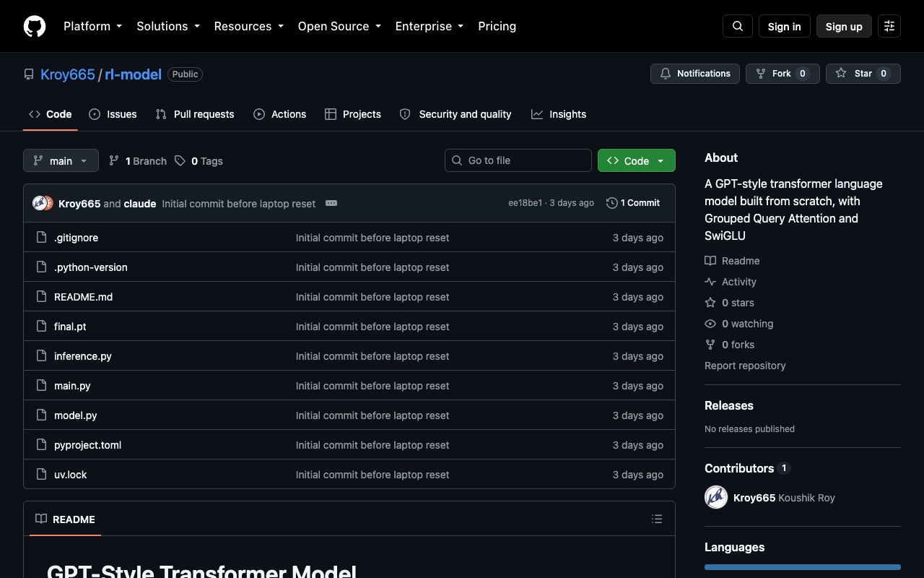Click the Sign up button
This screenshot has width=924, height=578.
point(844,26)
